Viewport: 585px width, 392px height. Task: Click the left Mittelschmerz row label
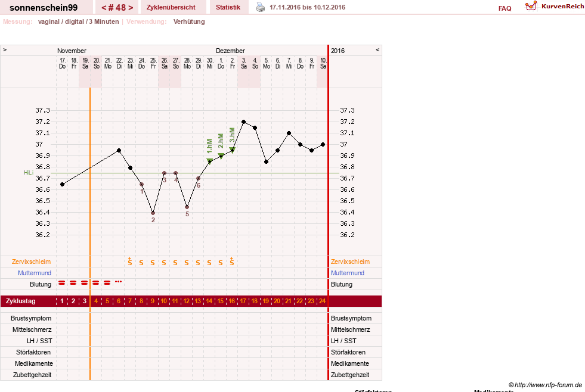pyautogui.click(x=32, y=329)
